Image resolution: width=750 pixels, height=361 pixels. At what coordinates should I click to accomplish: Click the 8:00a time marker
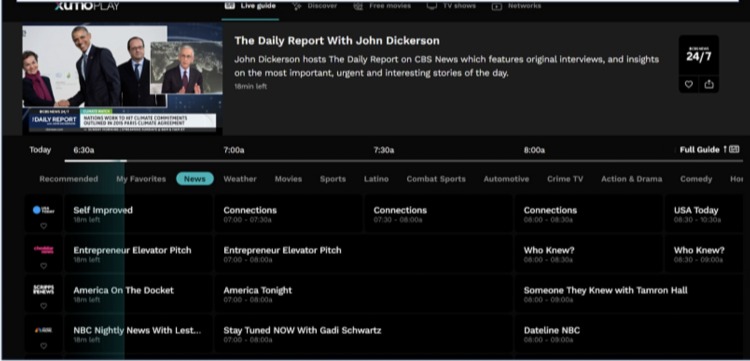click(x=534, y=150)
